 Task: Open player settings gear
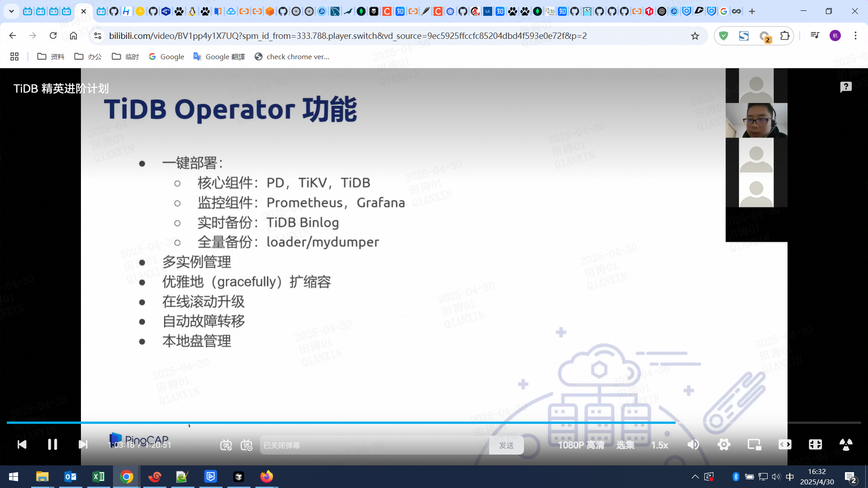point(724,445)
